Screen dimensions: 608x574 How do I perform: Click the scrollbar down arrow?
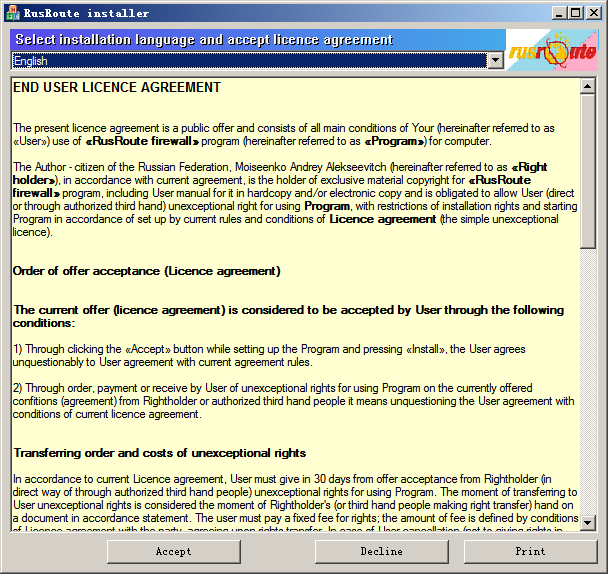pos(588,523)
